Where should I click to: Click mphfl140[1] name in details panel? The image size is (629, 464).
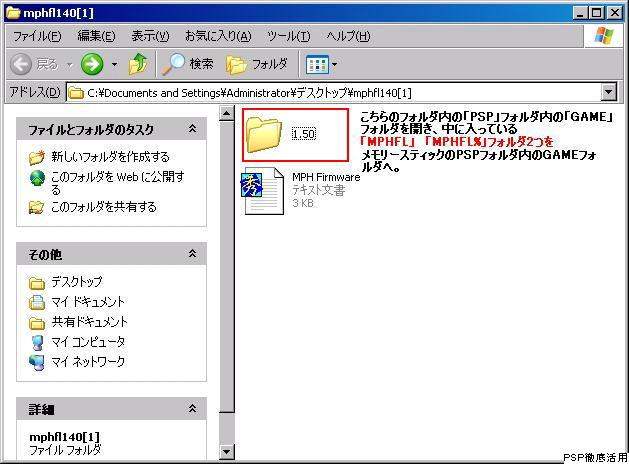pos(64,436)
